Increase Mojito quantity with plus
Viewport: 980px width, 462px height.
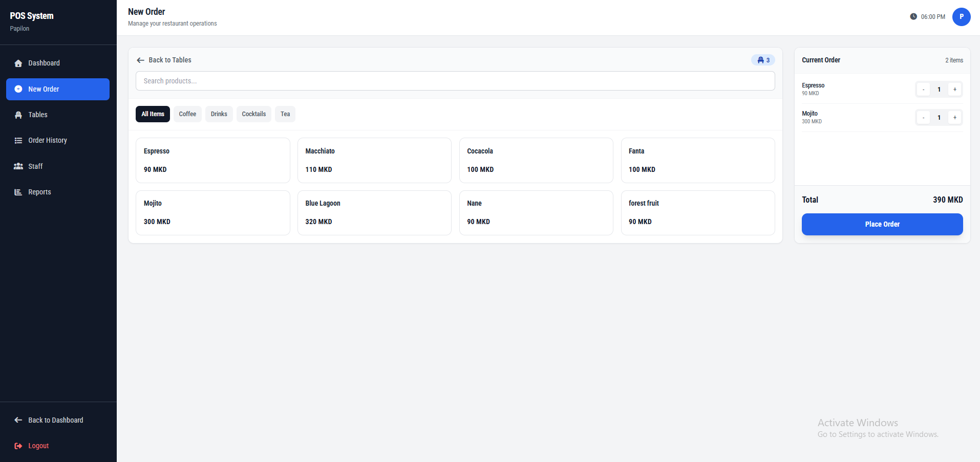point(954,118)
